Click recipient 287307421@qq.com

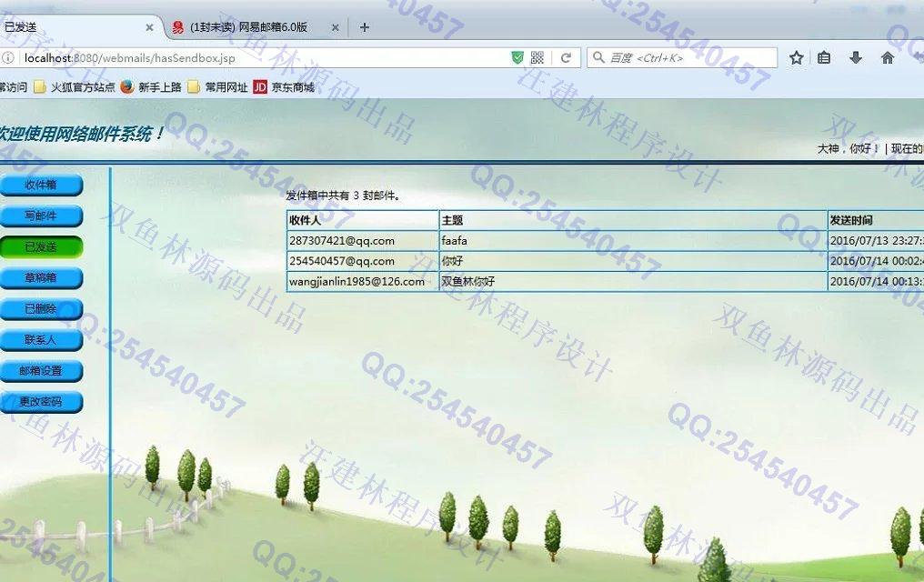342,240
